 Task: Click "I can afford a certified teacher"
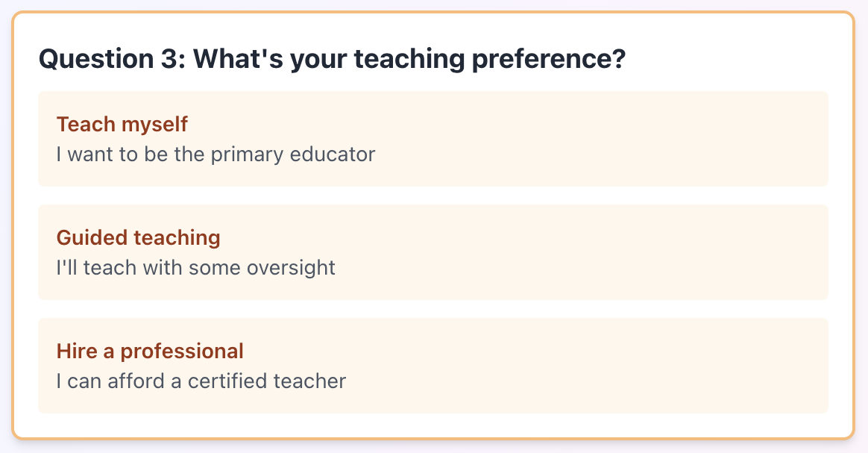point(201,381)
